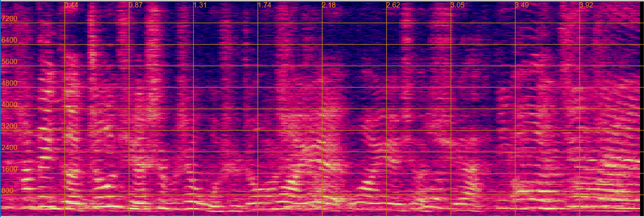Select the 3200 frequency label
The width and height of the screenshot is (644, 217).
(x=9, y=126)
